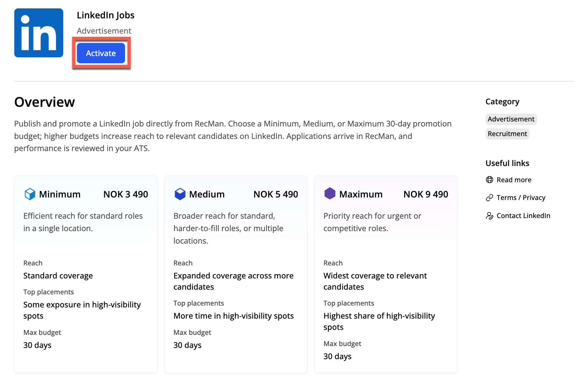Click the LinkedIn logo icon
Screen dimensions: 588x385
(x=39, y=33)
